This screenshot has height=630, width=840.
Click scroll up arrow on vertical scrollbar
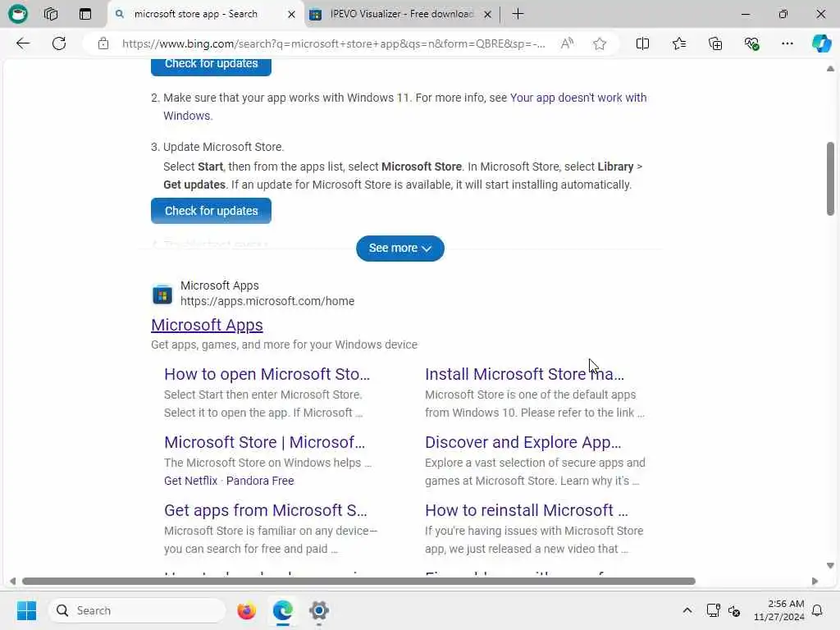pyautogui.click(x=830, y=69)
